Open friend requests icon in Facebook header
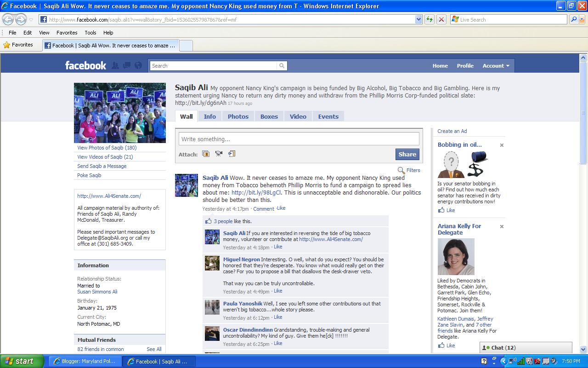 pyautogui.click(x=115, y=66)
